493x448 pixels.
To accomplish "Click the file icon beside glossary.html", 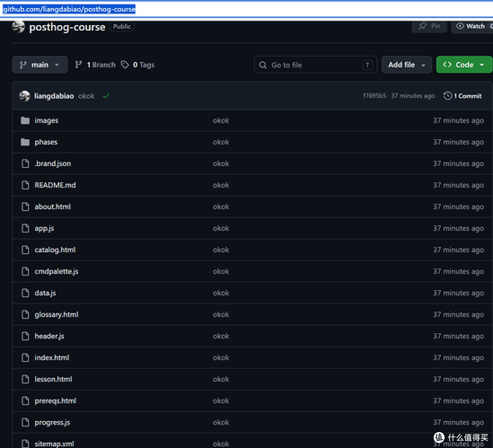I will pos(25,314).
